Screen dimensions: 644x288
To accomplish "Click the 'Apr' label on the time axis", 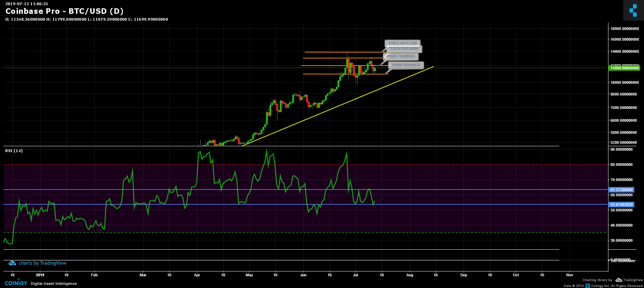I will coord(197,275).
